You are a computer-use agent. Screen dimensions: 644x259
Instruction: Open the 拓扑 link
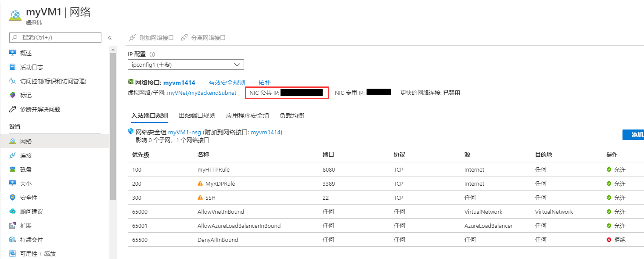[x=265, y=83]
